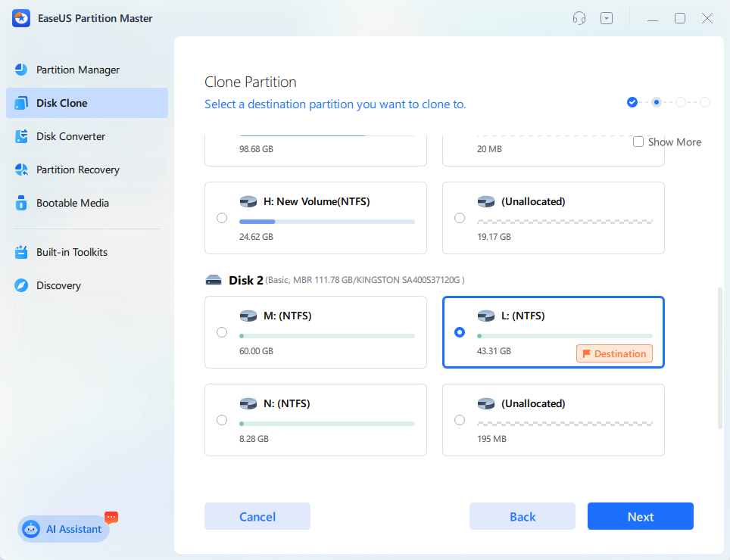This screenshot has height=560, width=730.
Task: Open the dropdown menu icon in title bar
Action: coord(606,18)
